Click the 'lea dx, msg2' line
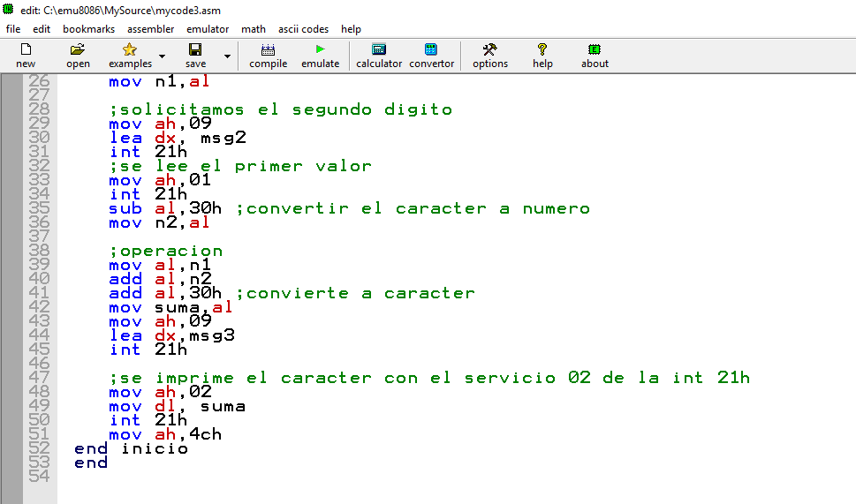Screen dimensions: 856x504 click(178, 138)
